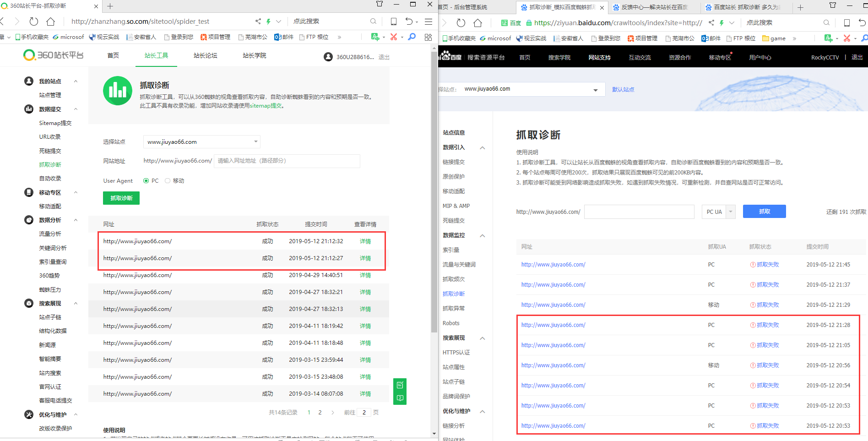Open the 选择站点 www.jiuyao66.com dropdown
The height and width of the screenshot is (441, 868).
pyautogui.click(x=202, y=142)
